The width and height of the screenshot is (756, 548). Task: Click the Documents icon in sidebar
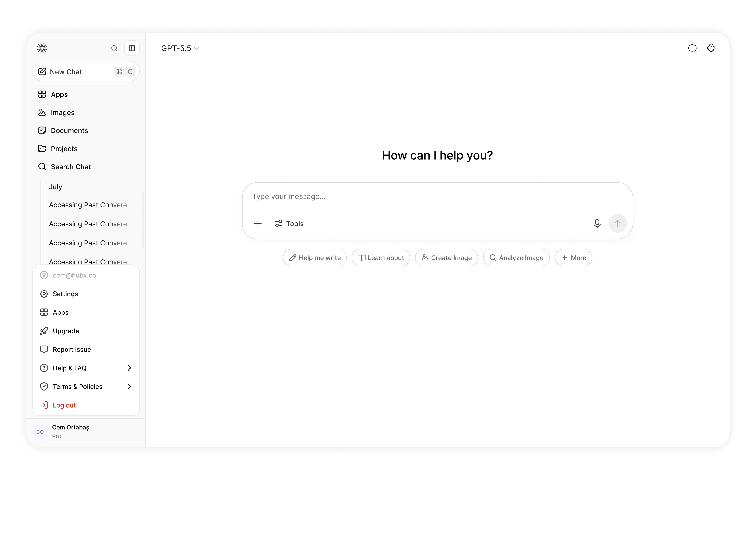pyautogui.click(x=42, y=130)
